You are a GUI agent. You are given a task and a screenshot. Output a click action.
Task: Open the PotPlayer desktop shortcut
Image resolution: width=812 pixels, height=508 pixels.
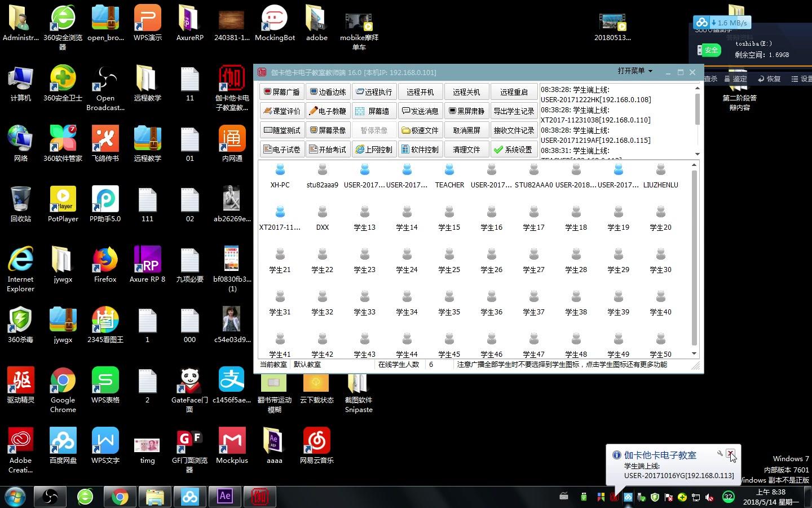pos(63,204)
